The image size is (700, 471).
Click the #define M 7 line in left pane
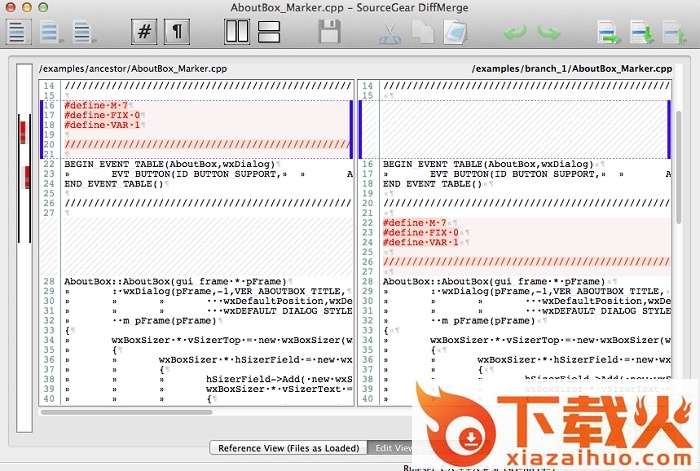click(x=100, y=105)
